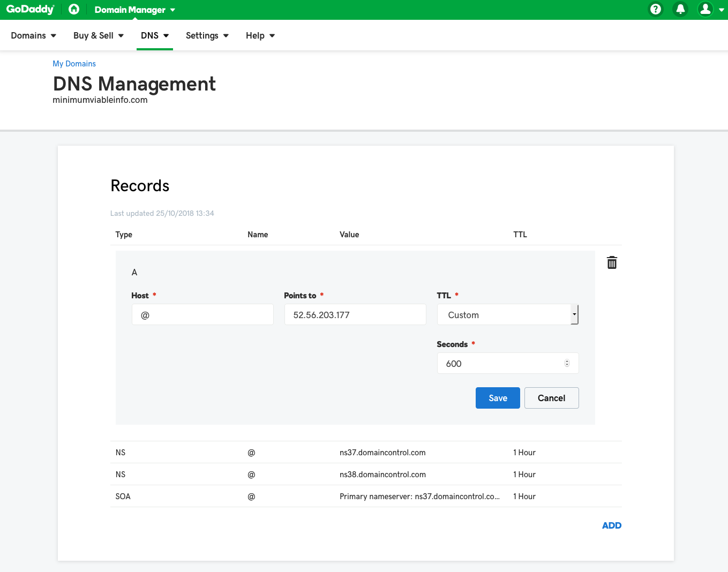Click the Seconds field stepper arrows
The image size is (728, 572).
567,363
